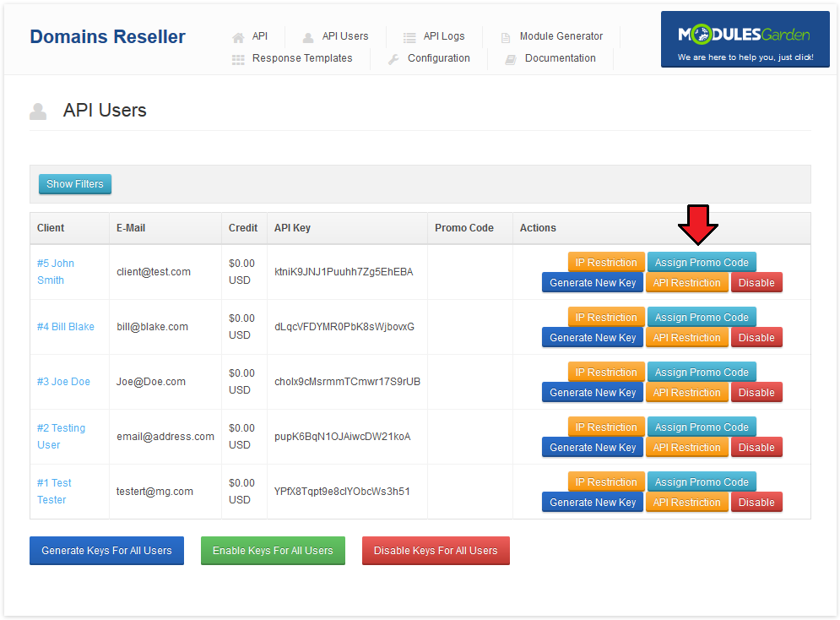The height and width of the screenshot is (620, 840).
Task: Click the ModulesGarden logo banner
Action: (745, 39)
